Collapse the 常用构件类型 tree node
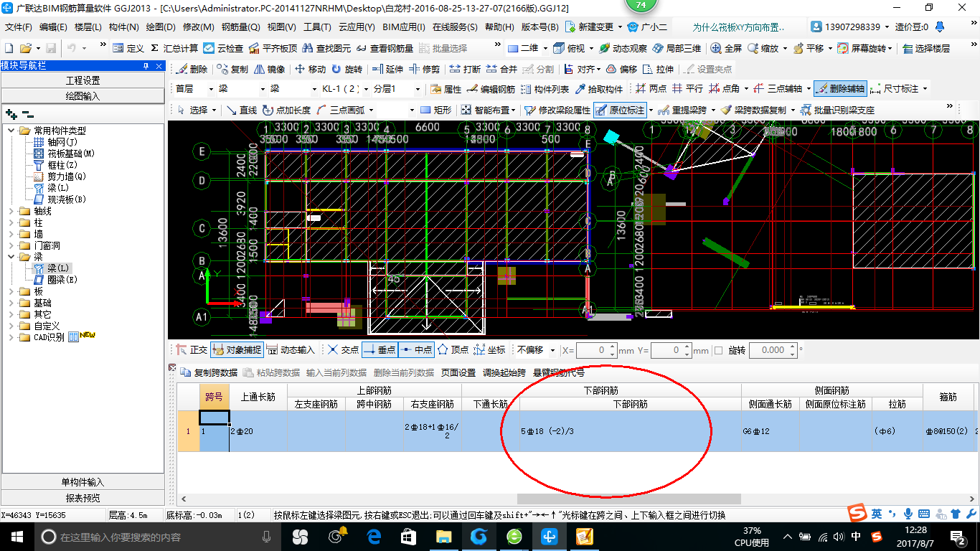Image resolution: width=980 pixels, height=551 pixels. pyautogui.click(x=12, y=131)
